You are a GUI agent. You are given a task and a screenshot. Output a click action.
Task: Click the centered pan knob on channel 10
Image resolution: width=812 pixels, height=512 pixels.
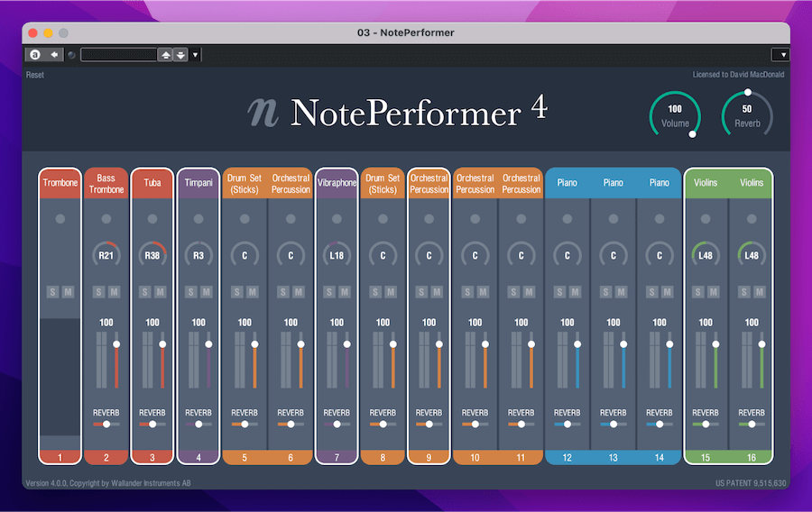pos(475,255)
